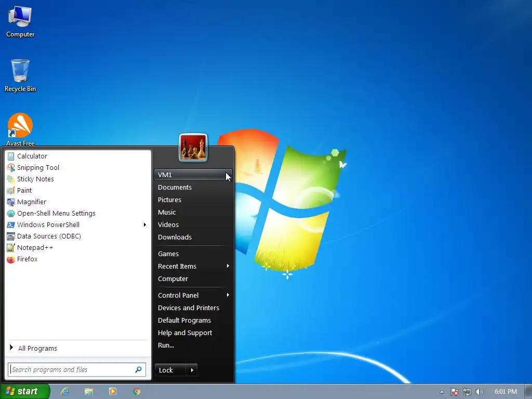Click the start button
The width and height of the screenshot is (532, 399).
tap(25, 392)
